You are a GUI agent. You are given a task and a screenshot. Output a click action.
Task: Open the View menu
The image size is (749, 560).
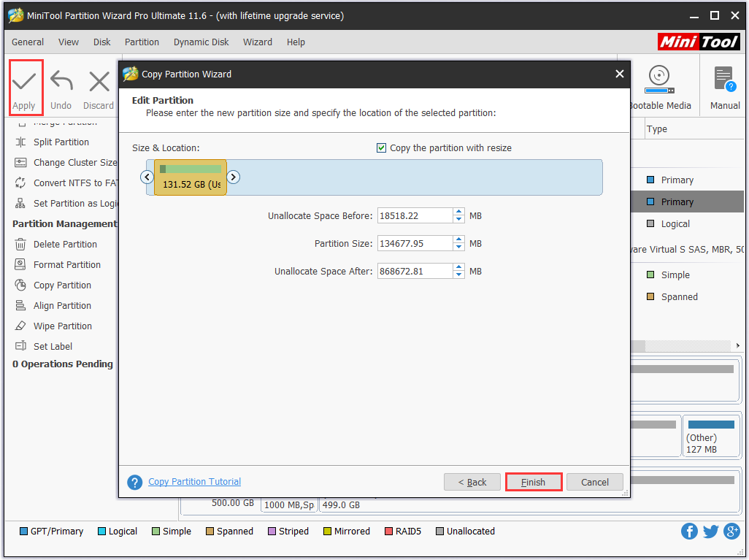[69, 42]
